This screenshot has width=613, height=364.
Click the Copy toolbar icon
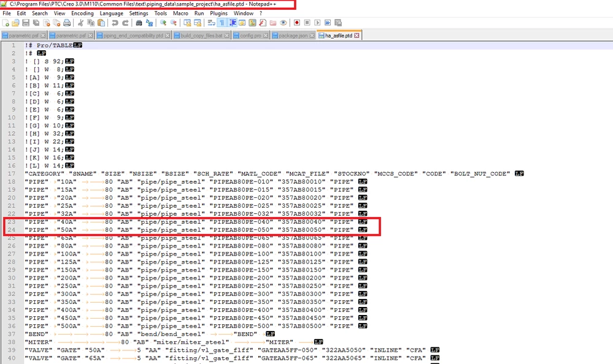(91, 23)
